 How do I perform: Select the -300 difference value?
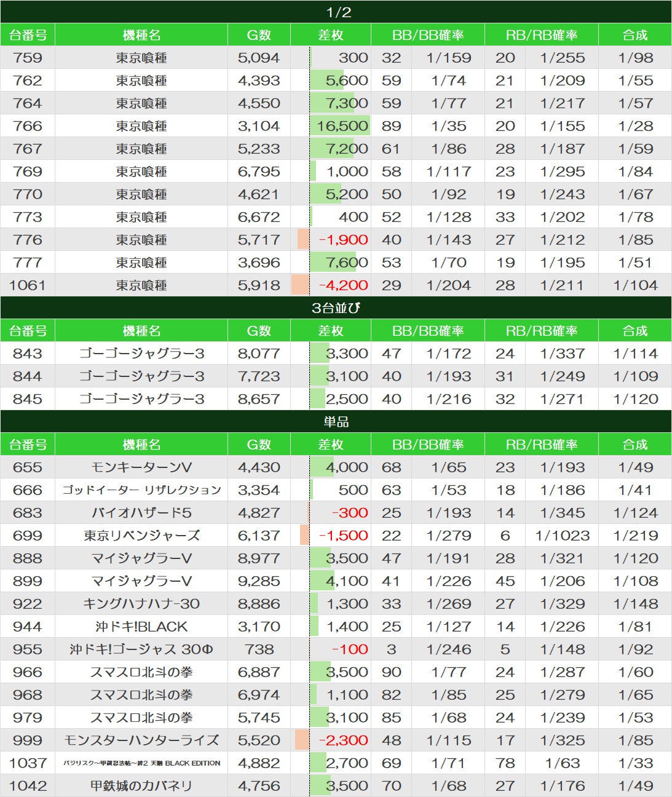tap(350, 513)
